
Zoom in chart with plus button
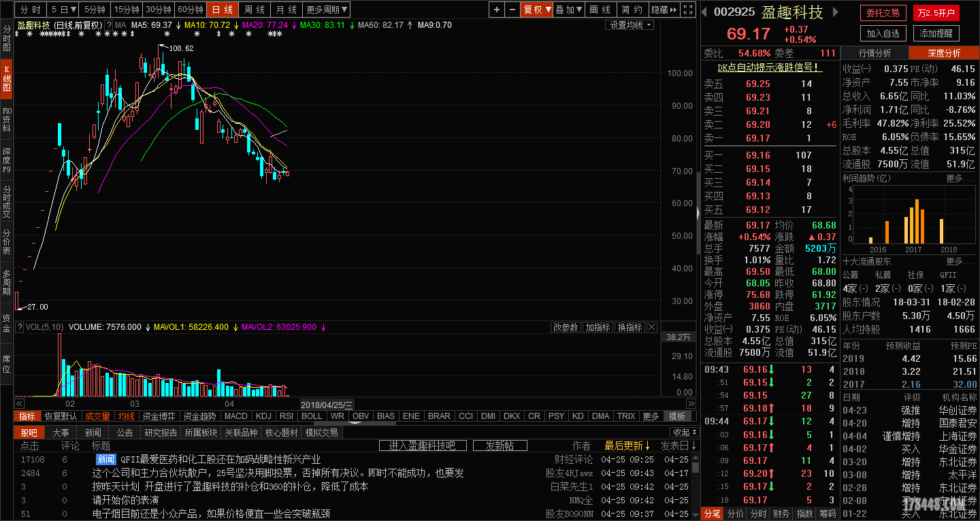497,10
